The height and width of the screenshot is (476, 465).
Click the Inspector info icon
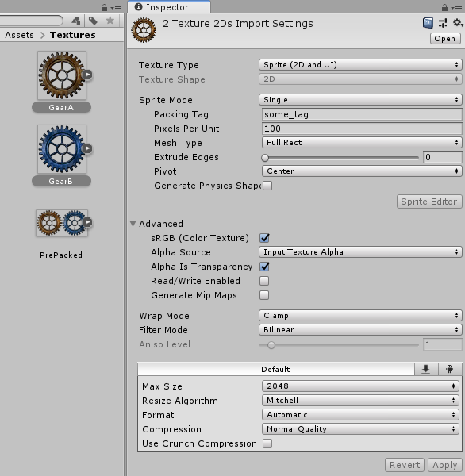point(138,6)
